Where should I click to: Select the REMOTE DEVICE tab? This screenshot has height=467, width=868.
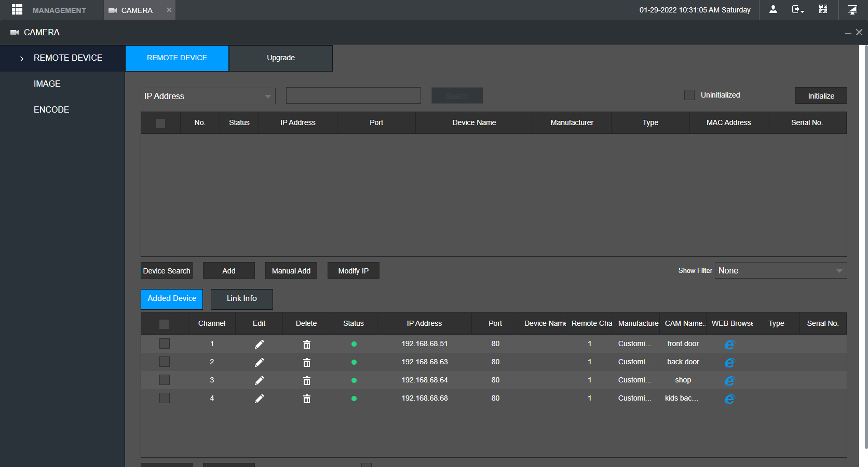click(177, 58)
